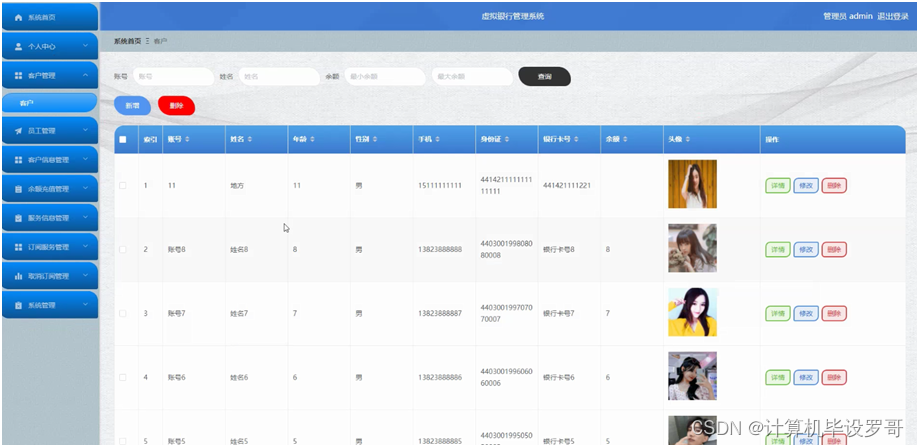Image resolution: width=919 pixels, height=447 pixels.
Task: Go to 系统首页 via the breadcrumb
Action: point(127,42)
